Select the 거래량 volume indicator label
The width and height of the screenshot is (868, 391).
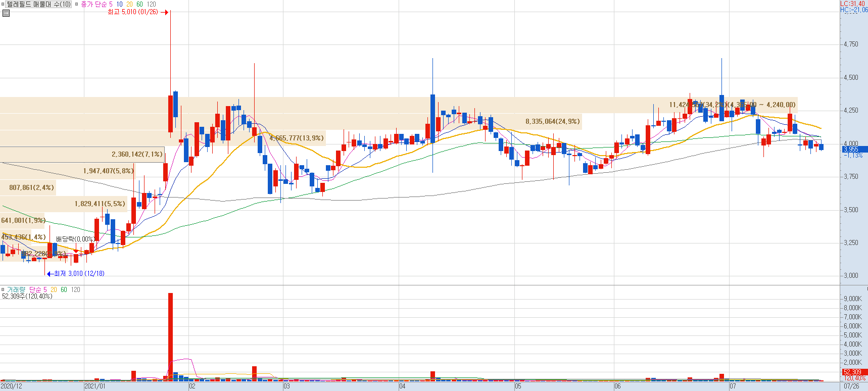(x=16, y=289)
